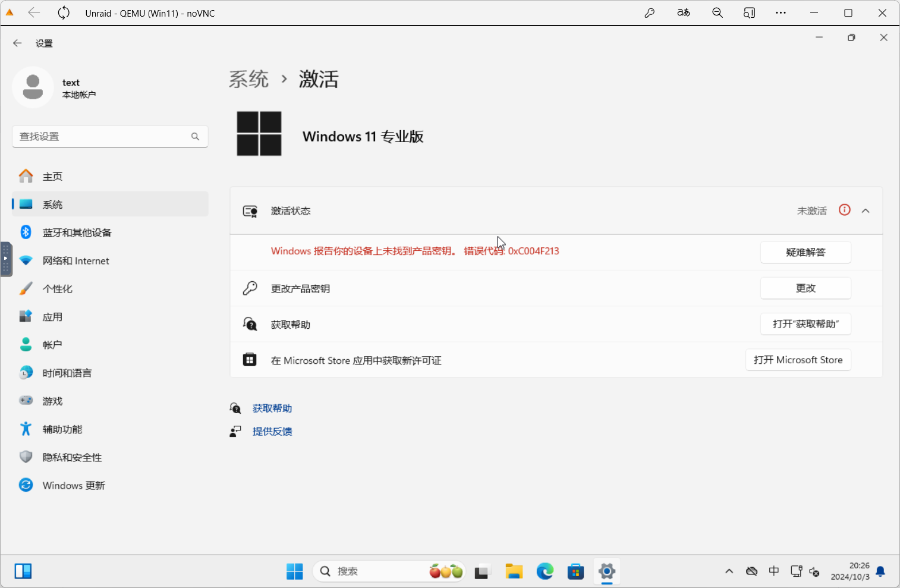This screenshot has width=900, height=588.
Task: Open the noVNC control bar handle
Action: click(6, 259)
